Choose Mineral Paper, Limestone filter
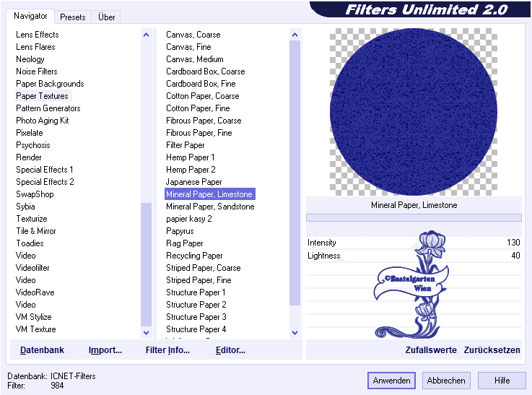This screenshot has height=395, width=532. (209, 194)
